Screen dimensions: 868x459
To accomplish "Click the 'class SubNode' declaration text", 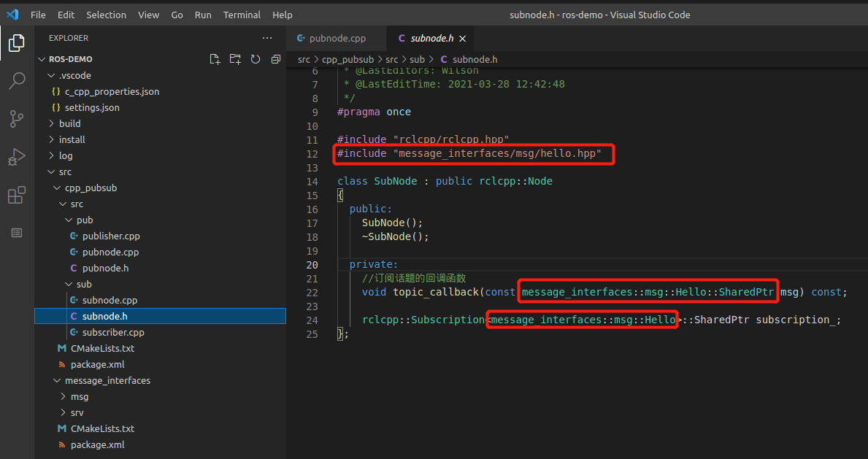I will pyautogui.click(x=377, y=181).
